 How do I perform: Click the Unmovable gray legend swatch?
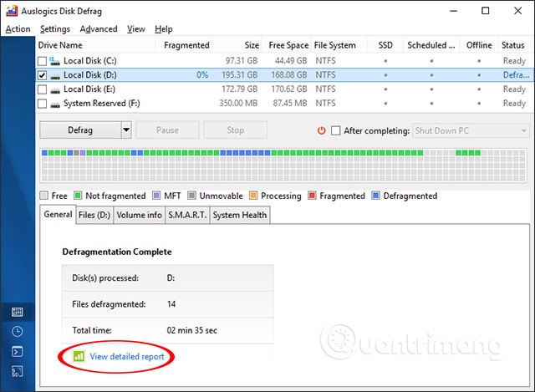click(x=191, y=196)
